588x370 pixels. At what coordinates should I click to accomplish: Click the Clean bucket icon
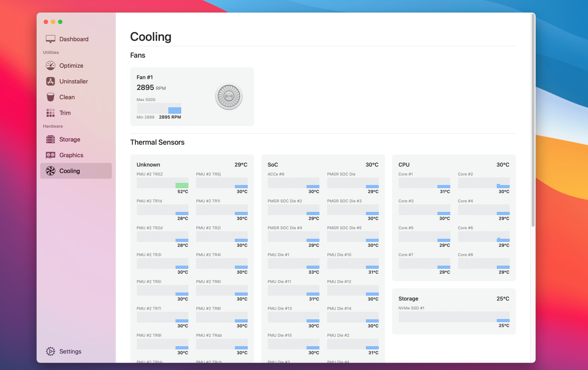pos(50,97)
